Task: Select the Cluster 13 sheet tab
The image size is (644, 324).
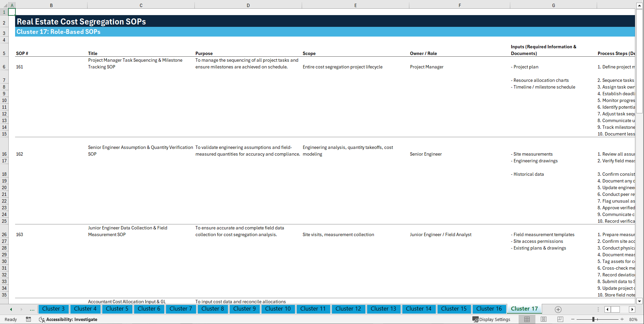Action: point(384,309)
